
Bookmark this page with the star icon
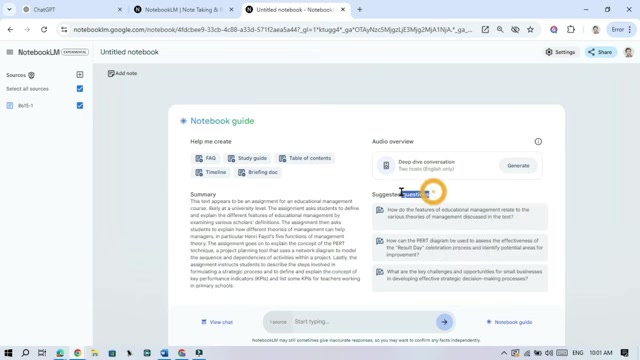coord(530,29)
